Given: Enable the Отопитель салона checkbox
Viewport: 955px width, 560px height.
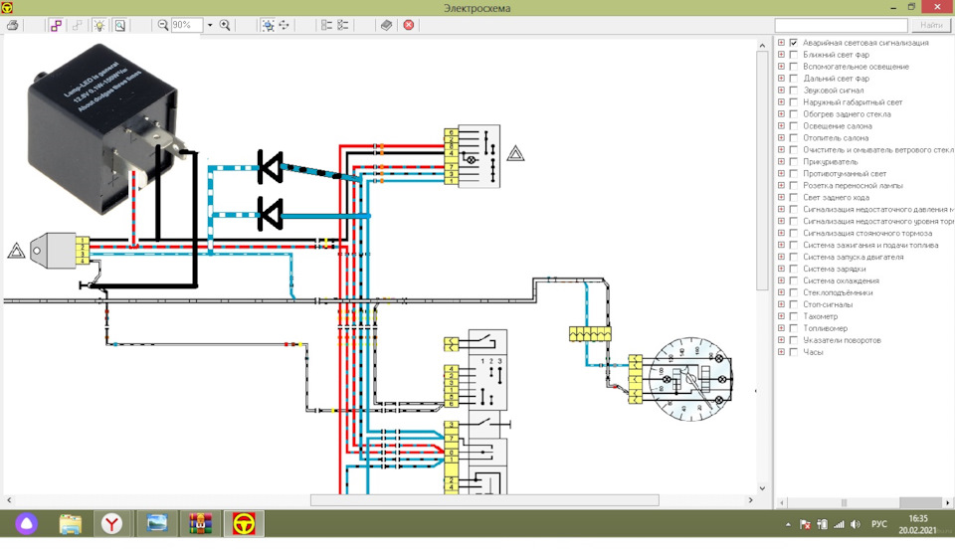Looking at the screenshot, I should pos(794,137).
